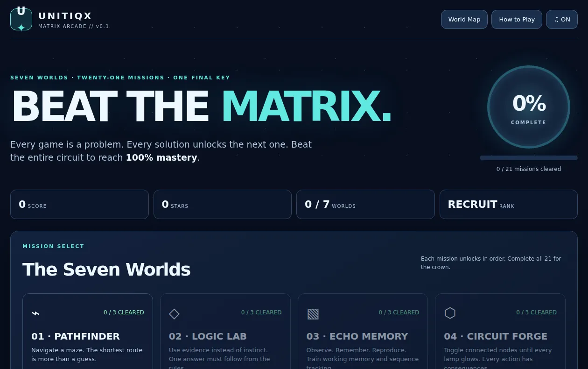The width and height of the screenshot is (588, 369).
Task: Click the '100% mastery' bold text
Action: point(161,158)
